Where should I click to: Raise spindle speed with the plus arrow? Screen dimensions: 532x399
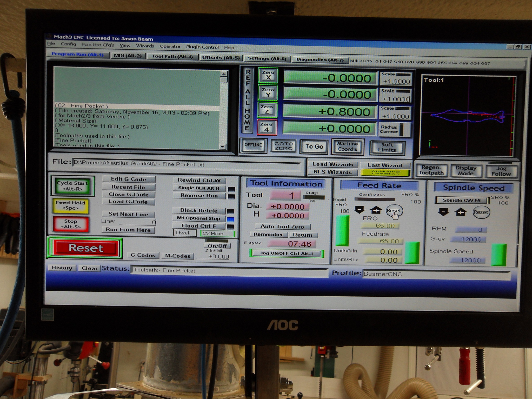click(x=460, y=212)
